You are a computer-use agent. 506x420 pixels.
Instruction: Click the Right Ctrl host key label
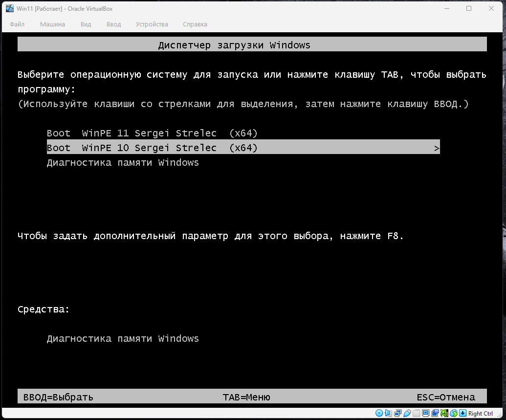[481, 413]
